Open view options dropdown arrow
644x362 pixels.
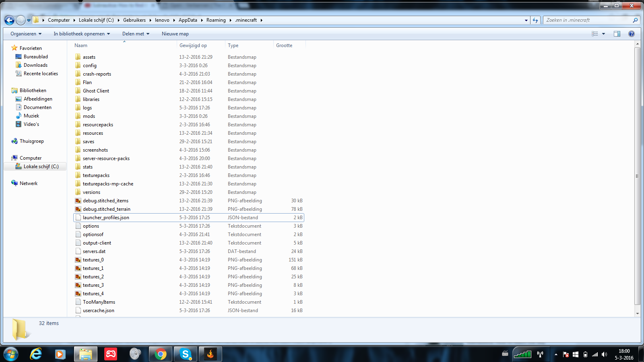(x=603, y=34)
